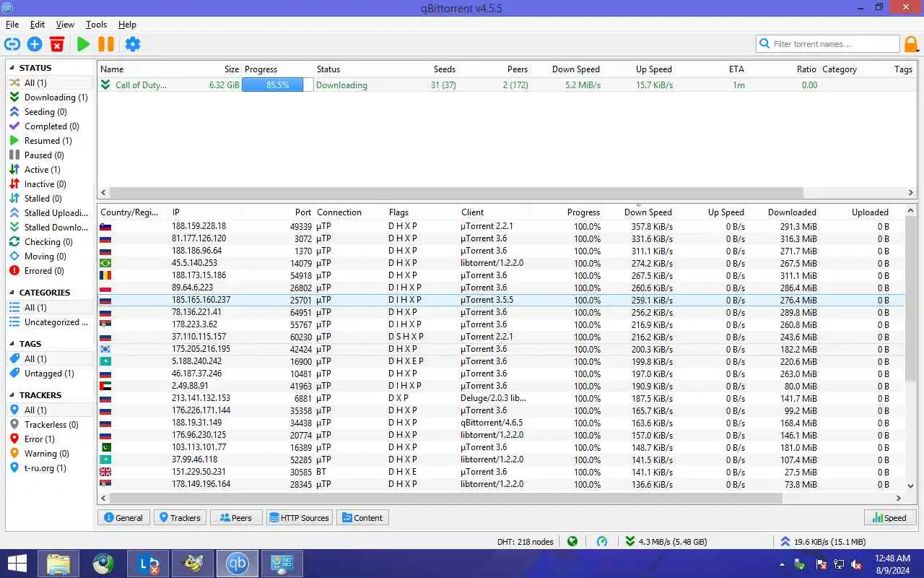Click the orange Pause toolbar icon
This screenshot has width=924, height=578.
[x=106, y=44]
